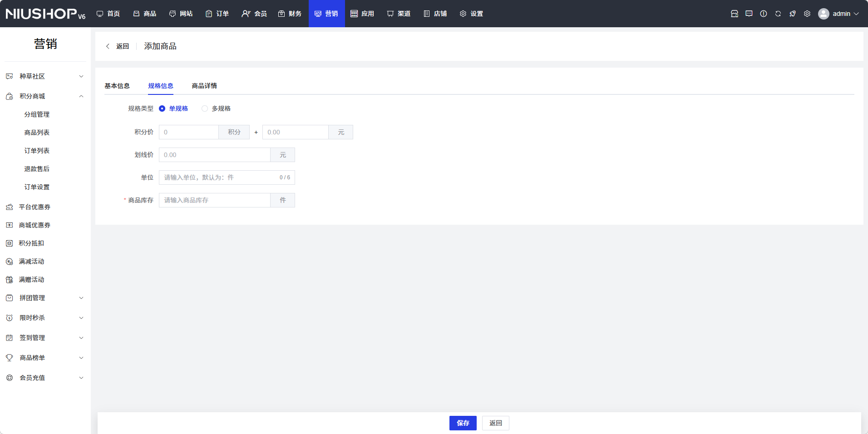Click the 商城优惠券 sidebar icon
The image size is (868, 434).
9,225
